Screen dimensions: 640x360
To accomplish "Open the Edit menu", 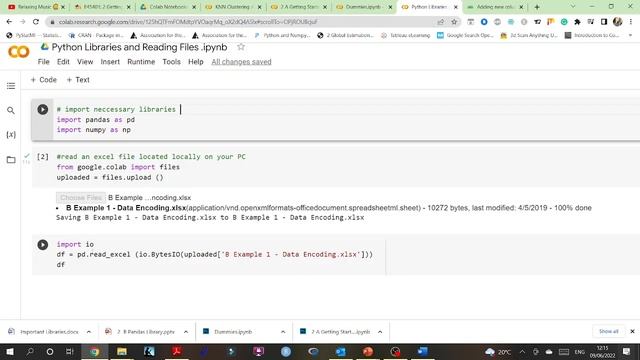I will tap(63, 62).
